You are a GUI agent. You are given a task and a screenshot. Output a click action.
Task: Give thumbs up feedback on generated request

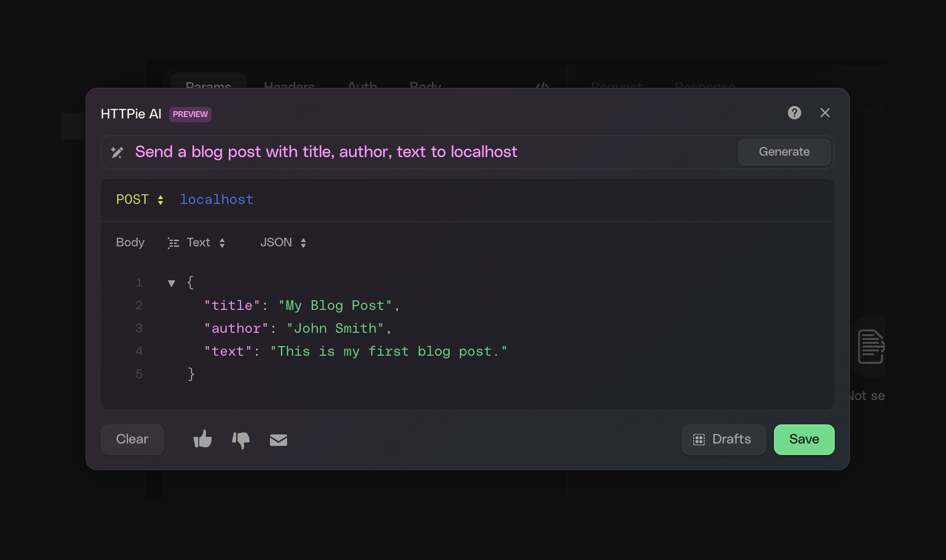click(x=202, y=439)
